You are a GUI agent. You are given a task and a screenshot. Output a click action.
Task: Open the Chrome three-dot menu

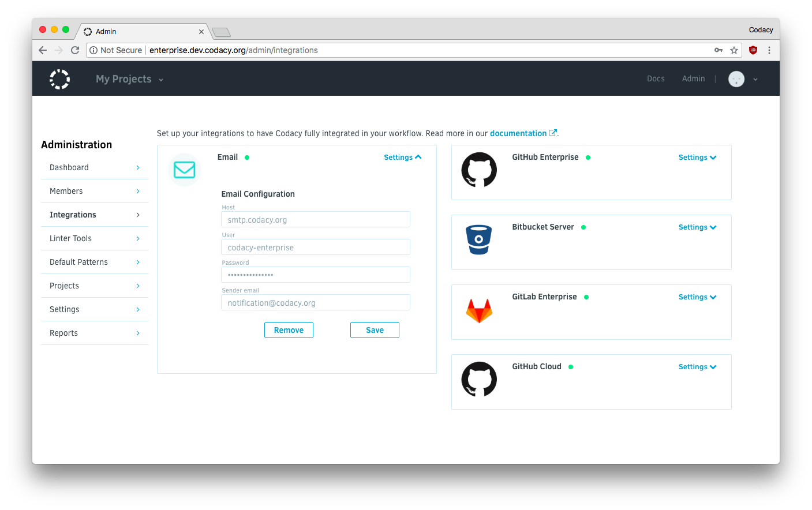769,50
